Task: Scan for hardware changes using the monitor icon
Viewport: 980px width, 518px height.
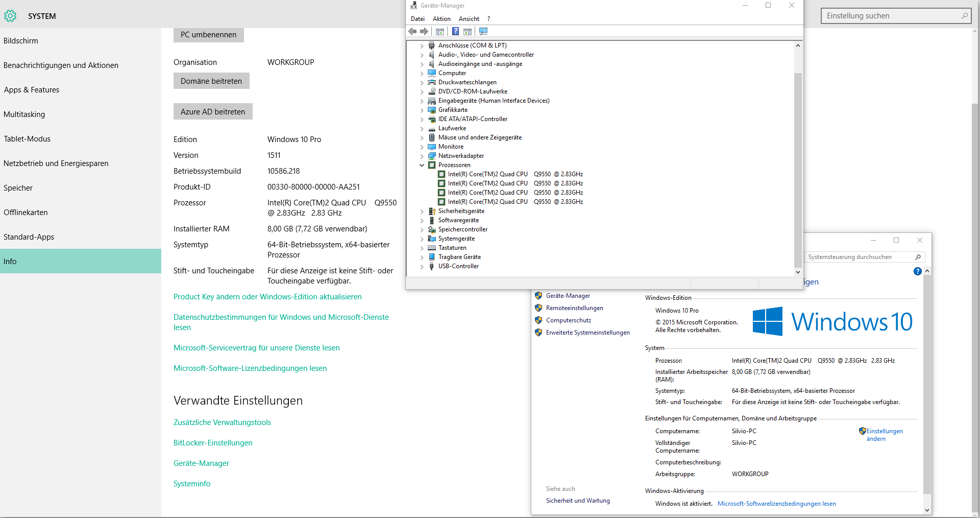Action: [483, 32]
